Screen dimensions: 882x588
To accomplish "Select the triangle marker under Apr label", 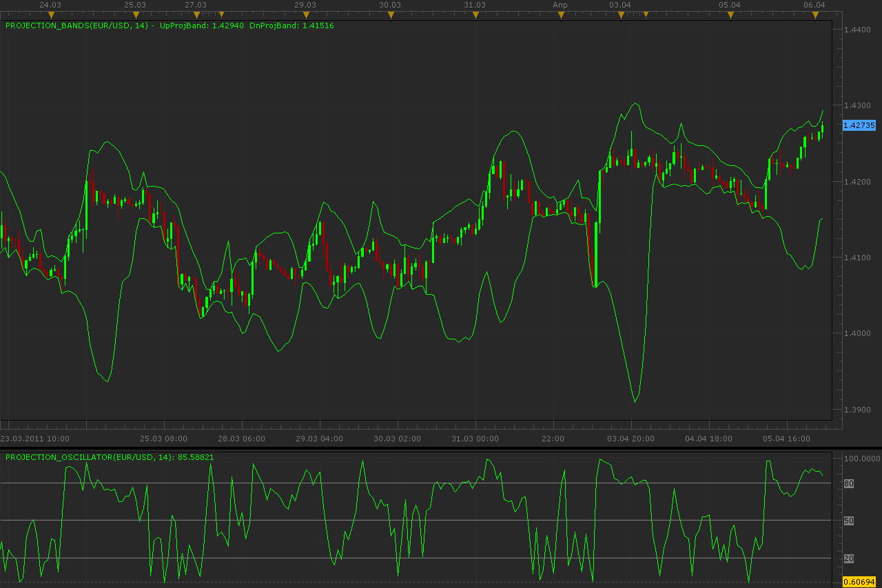I will (x=561, y=14).
